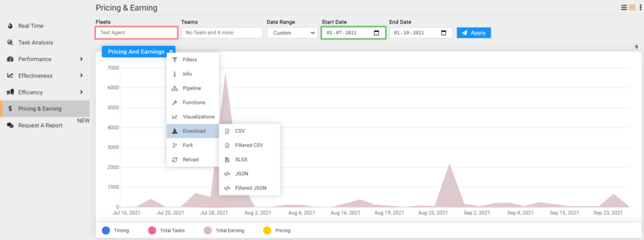This screenshot has width=644, height=240.
Task: Select Functions in the dropdown menu
Action: tap(192, 102)
